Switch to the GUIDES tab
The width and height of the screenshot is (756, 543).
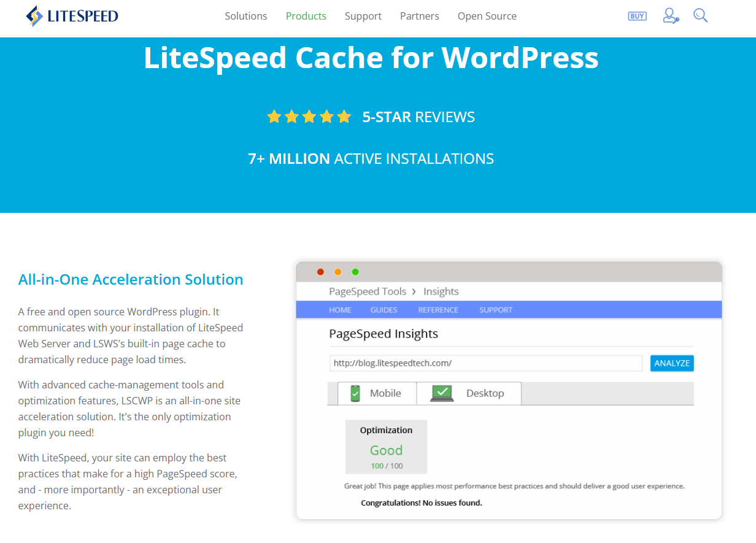(x=384, y=310)
